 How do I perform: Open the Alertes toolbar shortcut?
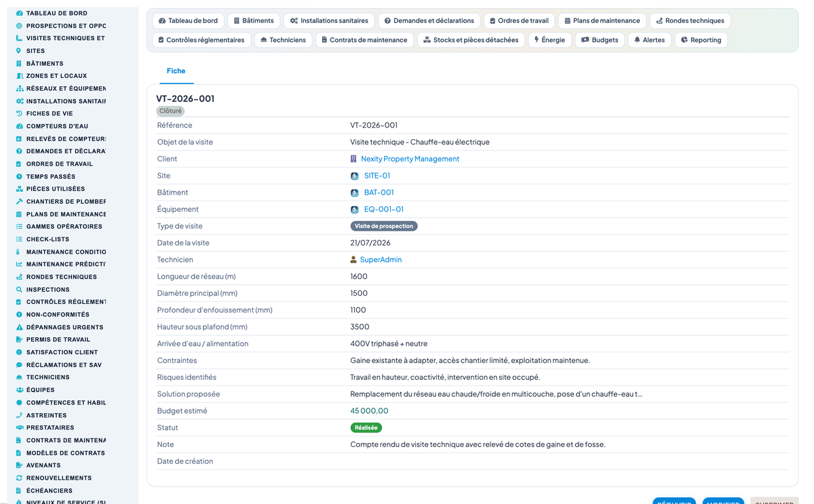pos(649,40)
